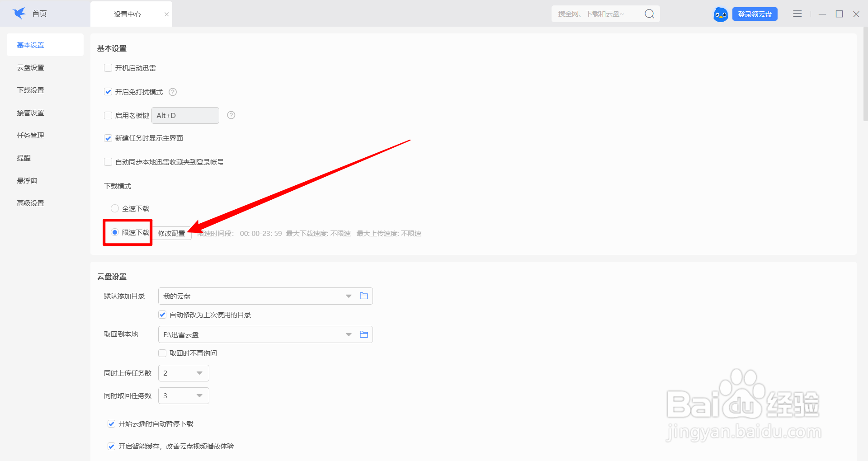Click help icon beside 开启免打扰模式

click(173, 92)
